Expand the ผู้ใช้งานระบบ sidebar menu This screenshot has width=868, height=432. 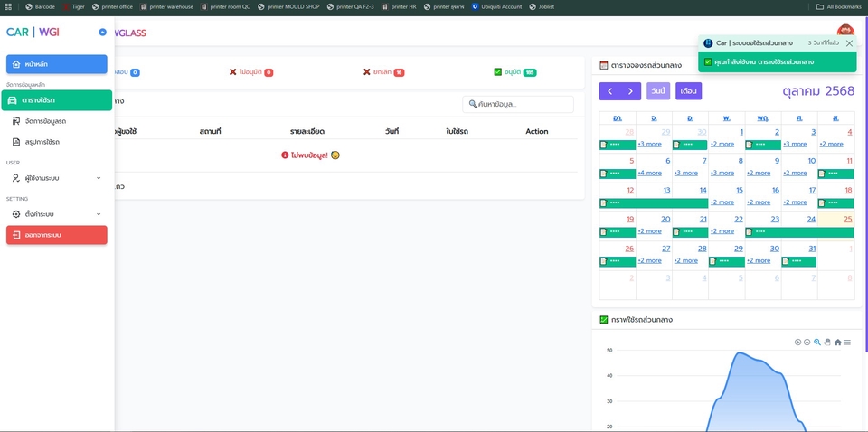click(56, 178)
